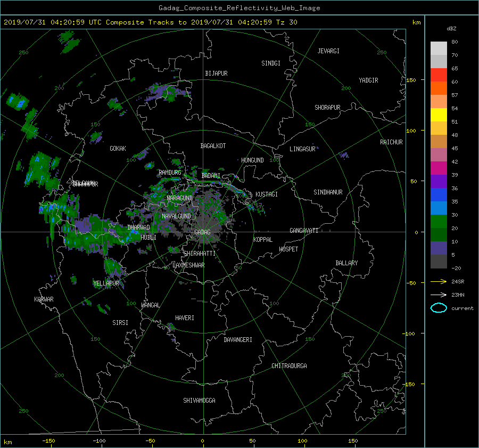
Task: Click the timestamp Composite Tracks header text
Action: [150, 22]
